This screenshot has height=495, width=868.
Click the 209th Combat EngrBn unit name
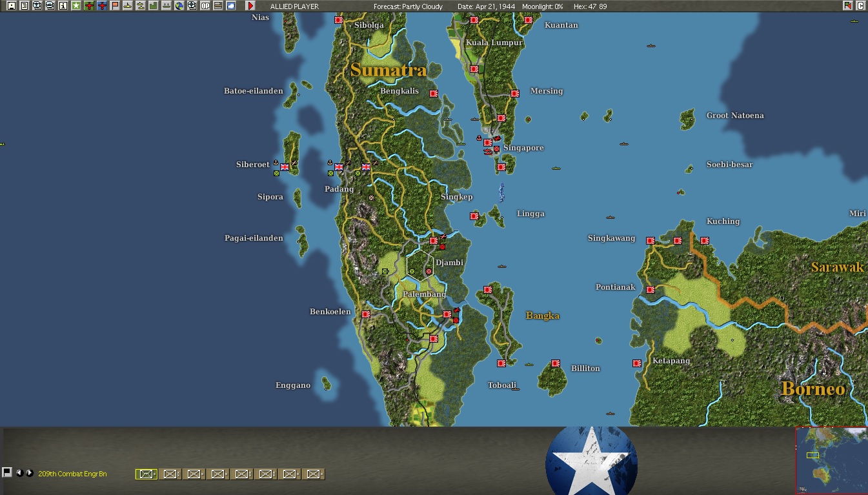click(72, 474)
